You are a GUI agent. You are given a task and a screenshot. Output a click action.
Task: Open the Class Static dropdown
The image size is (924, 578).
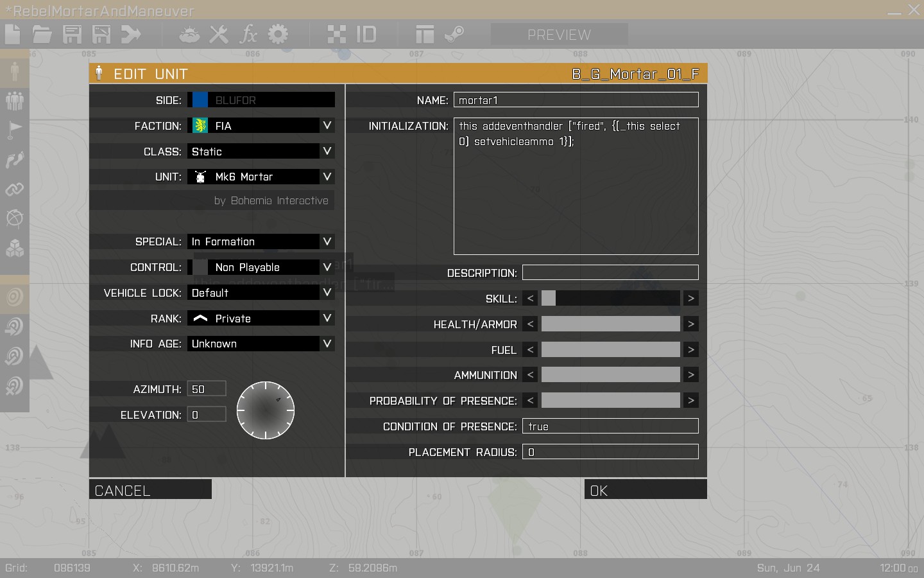click(x=261, y=152)
